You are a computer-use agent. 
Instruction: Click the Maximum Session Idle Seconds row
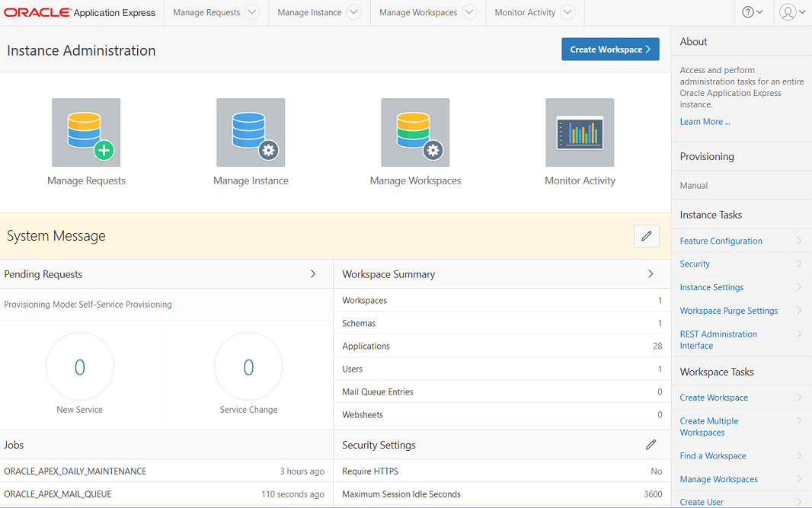502,494
